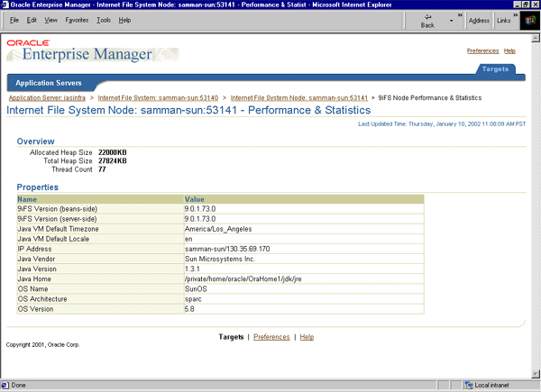Screen dimensions: 541x392
Task: Click the Local intranet zone icon
Action: click(x=468, y=385)
